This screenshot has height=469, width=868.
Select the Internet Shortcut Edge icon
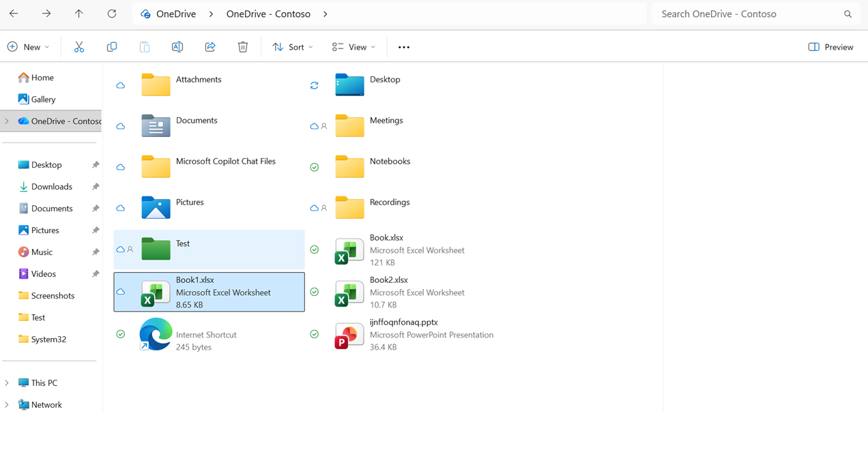point(156,335)
